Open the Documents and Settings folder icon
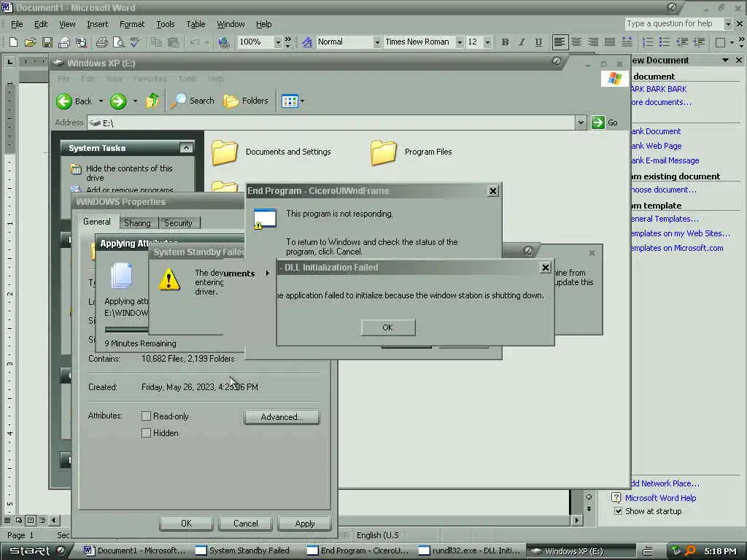 (x=225, y=152)
